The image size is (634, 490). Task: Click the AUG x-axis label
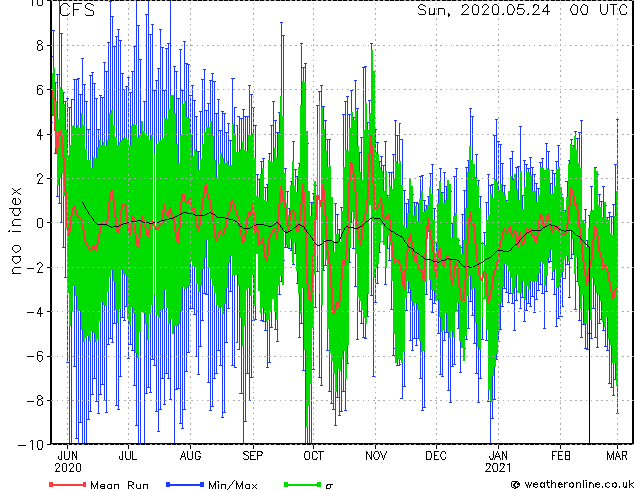pos(190,456)
